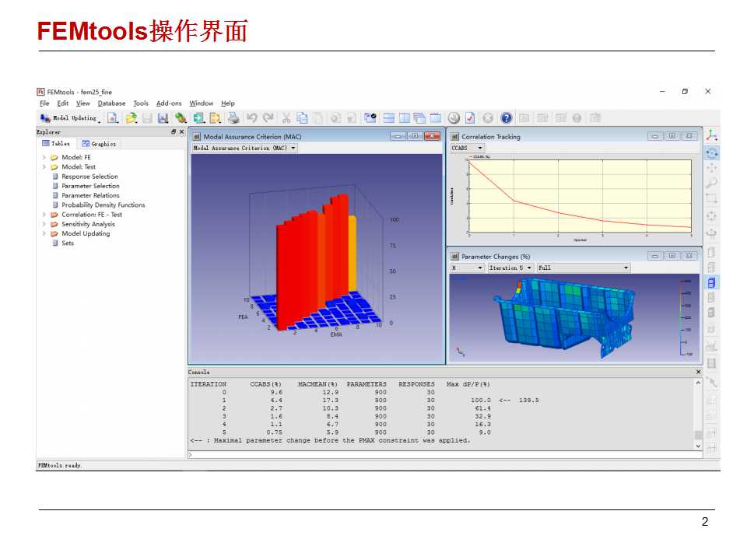Select Sets in Explorer tree

pyautogui.click(x=68, y=243)
